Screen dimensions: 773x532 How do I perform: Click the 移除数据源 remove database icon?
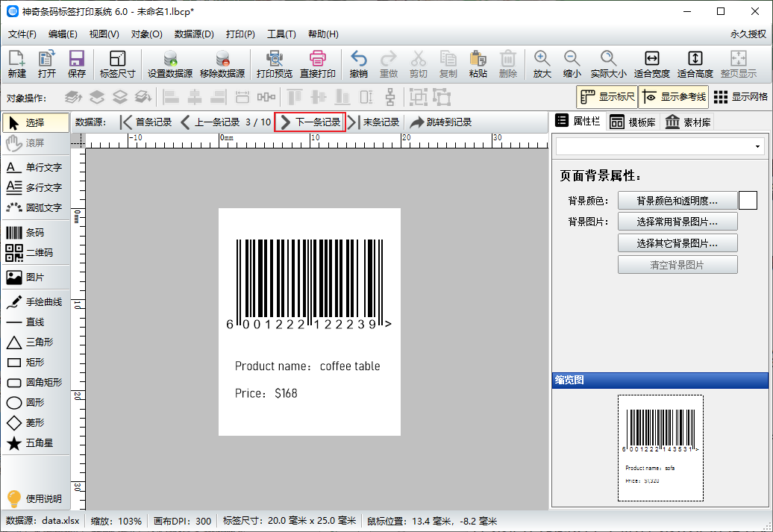click(x=222, y=64)
